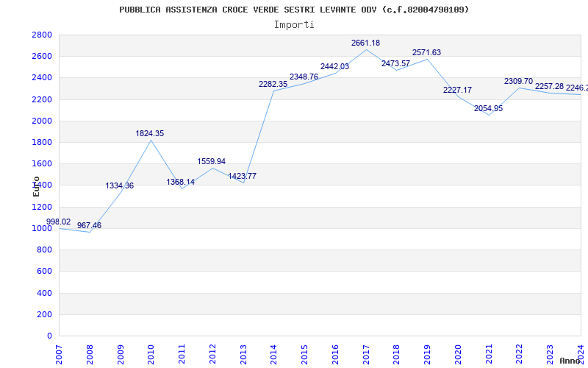Click the 2282.35 data label

click(x=273, y=85)
